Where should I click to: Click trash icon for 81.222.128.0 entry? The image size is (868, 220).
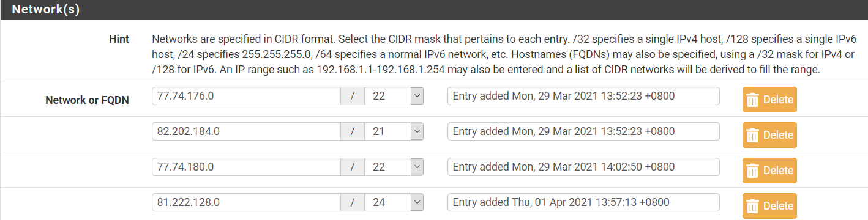(x=753, y=206)
